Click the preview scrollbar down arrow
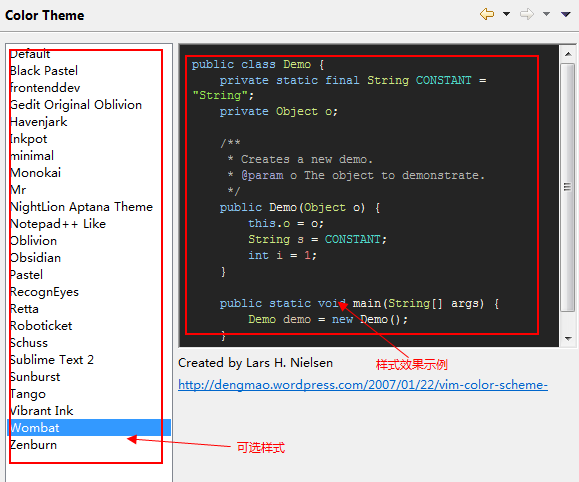Viewport: 579px width, 482px height. point(568,338)
